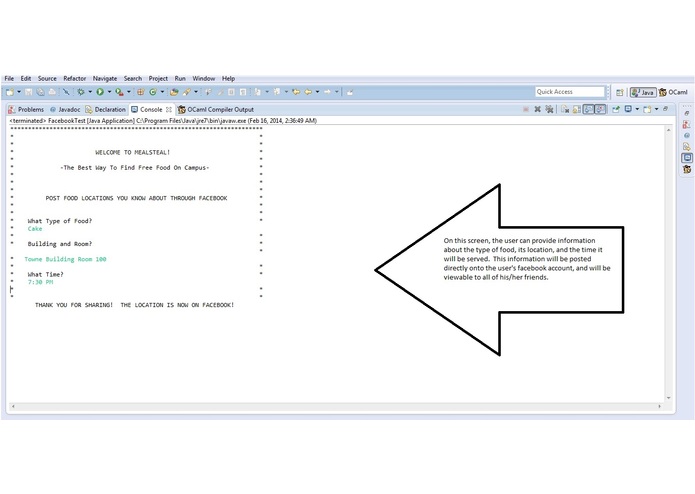
Task: Launch the Debug bug icon
Action: pos(81,92)
